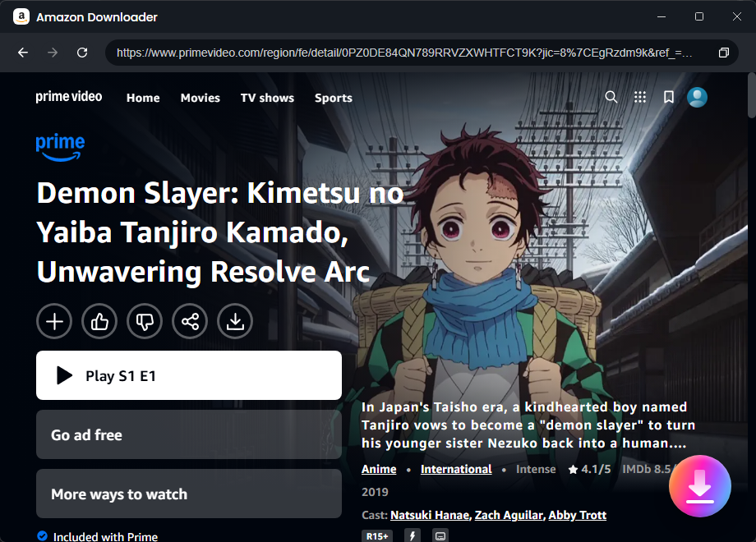
Task: Open the user profile avatar
Action: [697, 98]
